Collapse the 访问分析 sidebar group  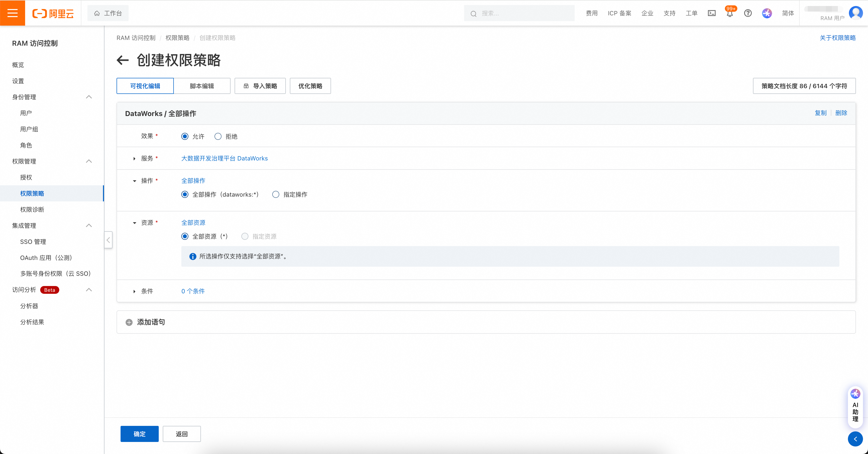click(89, 290)
